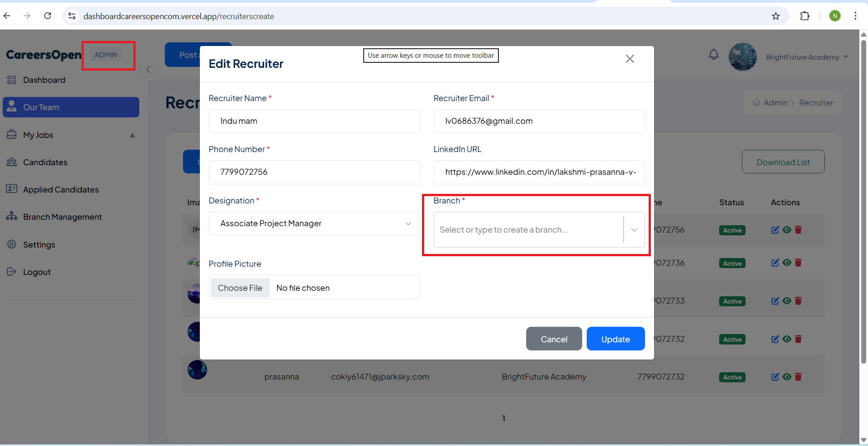
Task: Open the browser extensions puzzle icon
Action: tap(804, 16)
